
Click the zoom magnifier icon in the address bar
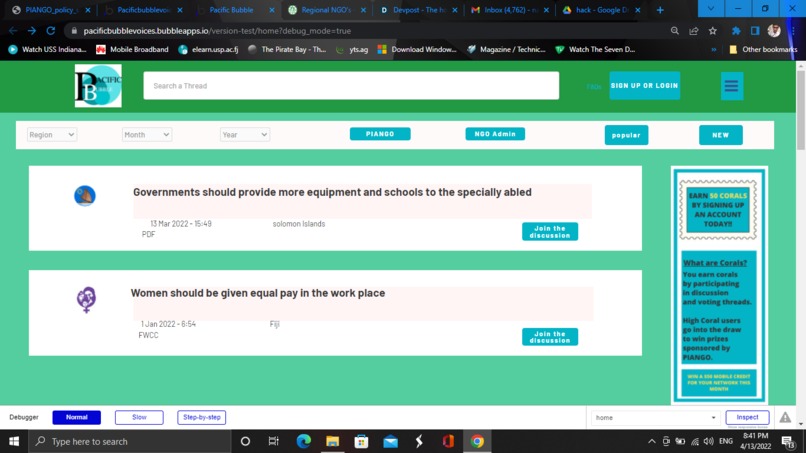674,31
